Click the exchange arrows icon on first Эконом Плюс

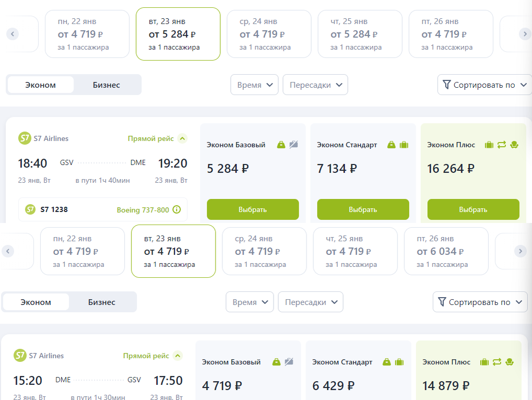[x=502, y=145]
